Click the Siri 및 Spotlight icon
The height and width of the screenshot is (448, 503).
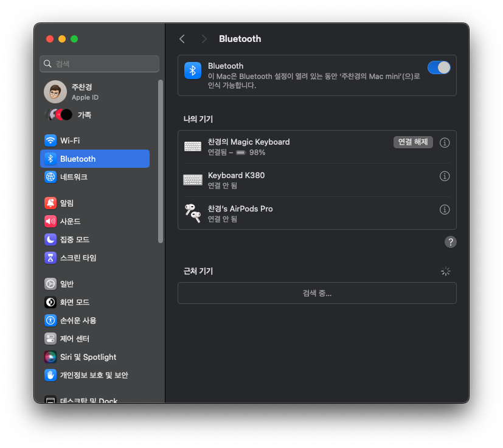(50, 357)
